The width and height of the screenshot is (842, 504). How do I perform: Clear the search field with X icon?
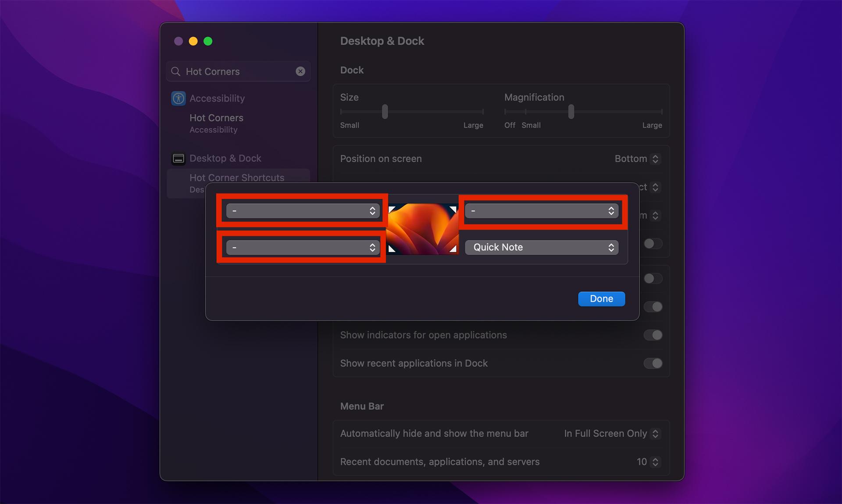click(300, 71)
